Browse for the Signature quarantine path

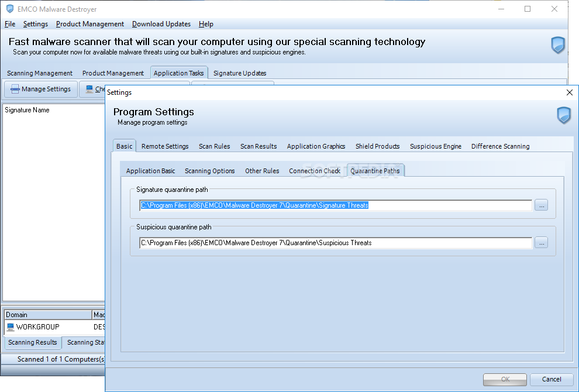point(541,205)
